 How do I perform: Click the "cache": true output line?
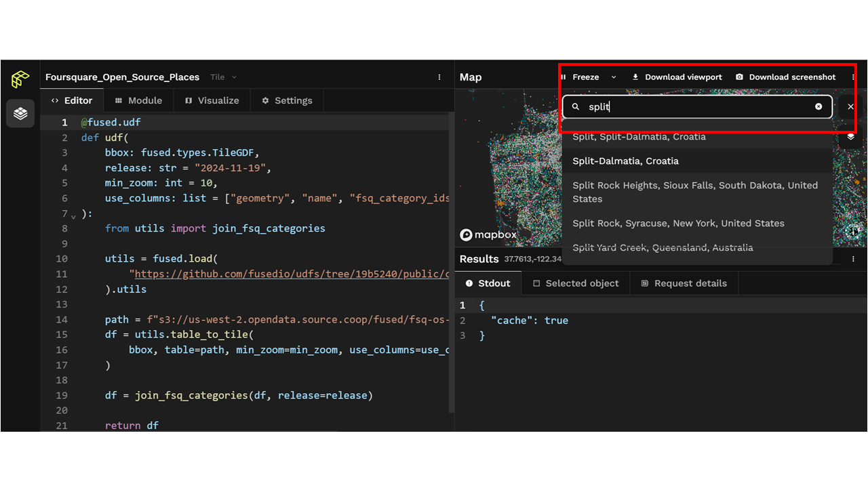pyautogui.click(x=530, y=321)
